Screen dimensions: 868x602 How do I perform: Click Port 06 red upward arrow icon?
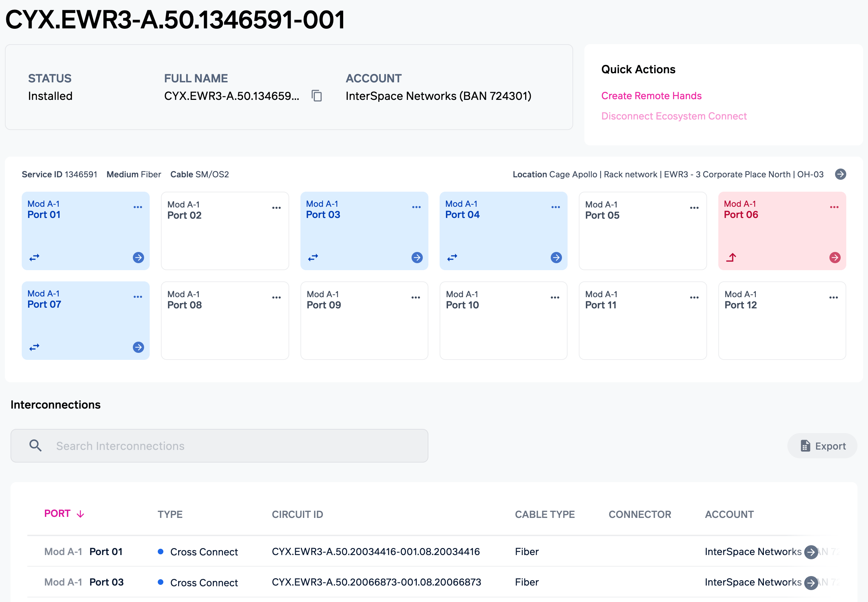(731, 258)
